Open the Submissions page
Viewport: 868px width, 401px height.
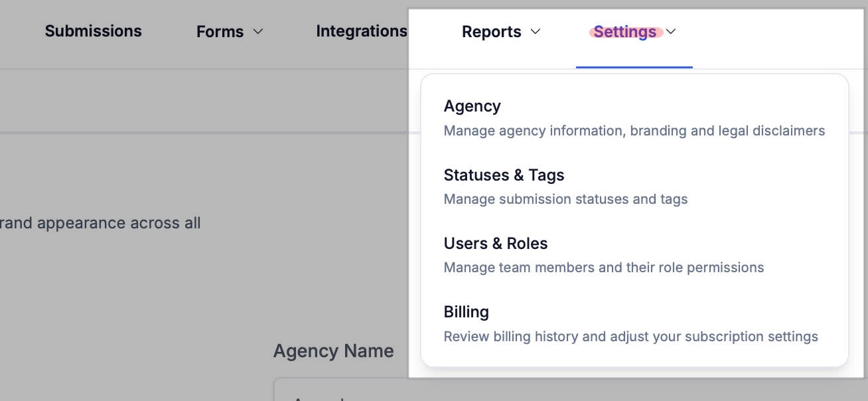tap(93, 31)
